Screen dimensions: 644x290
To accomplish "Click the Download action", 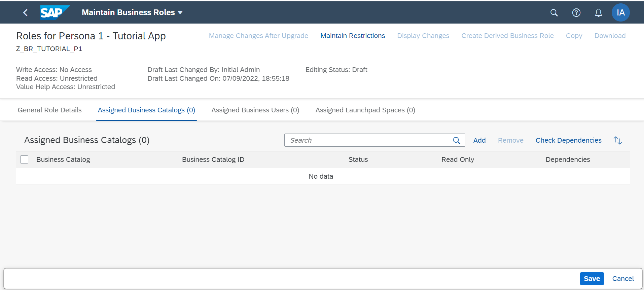I will [610, 36].
